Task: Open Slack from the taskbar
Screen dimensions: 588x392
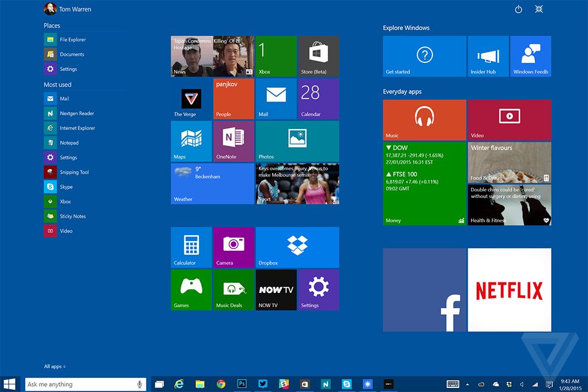Action: [x=284, y=384]
